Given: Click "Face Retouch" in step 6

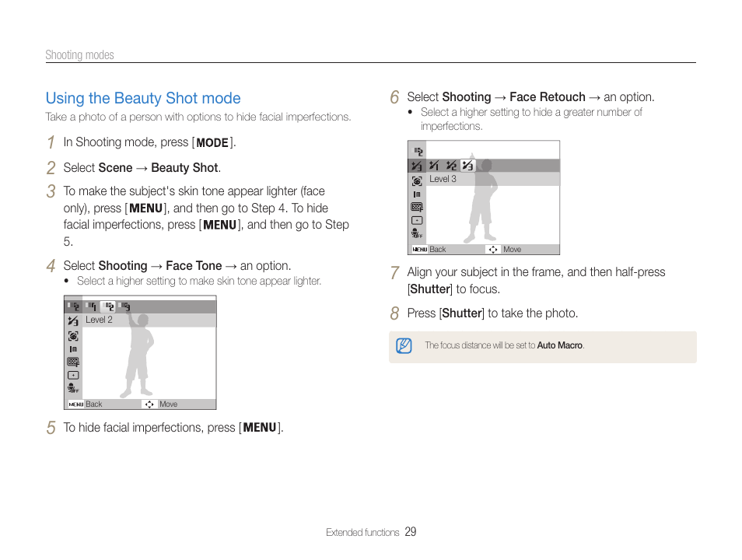Looking at the screenshot, I should tap(548, 97).
